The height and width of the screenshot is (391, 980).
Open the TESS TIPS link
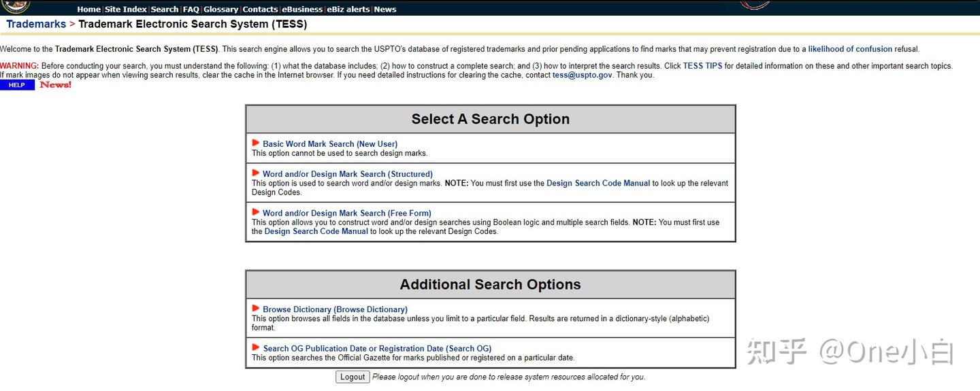[x=702, y=66]
